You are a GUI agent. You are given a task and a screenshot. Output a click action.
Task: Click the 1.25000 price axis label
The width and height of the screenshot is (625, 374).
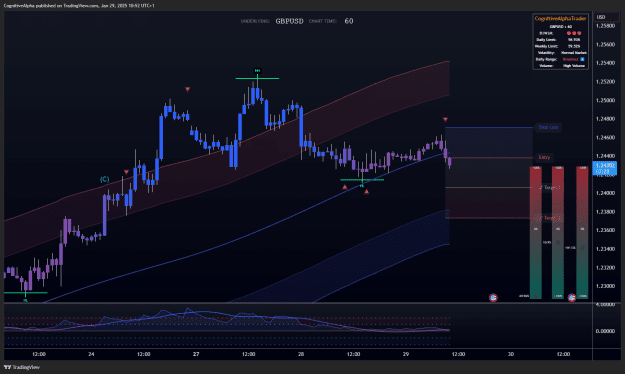click(605, 100)
